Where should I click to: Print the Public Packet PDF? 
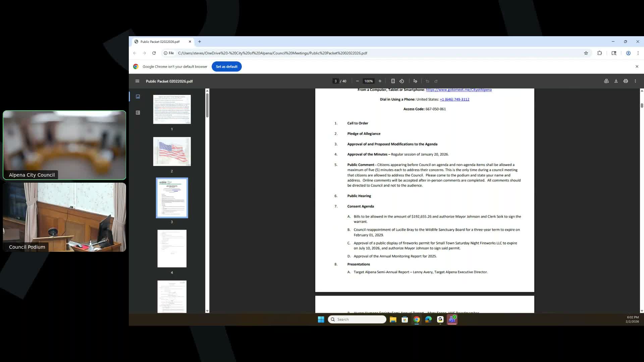[626, 81]
